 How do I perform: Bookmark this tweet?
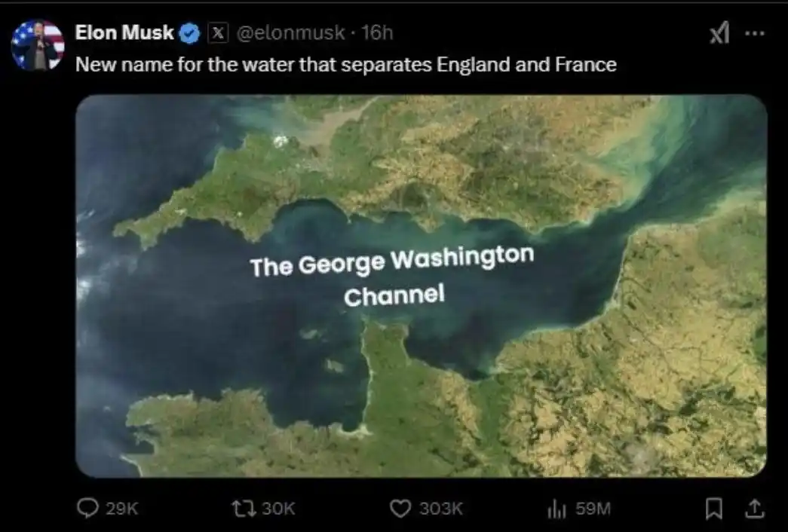tap(713, 510)
